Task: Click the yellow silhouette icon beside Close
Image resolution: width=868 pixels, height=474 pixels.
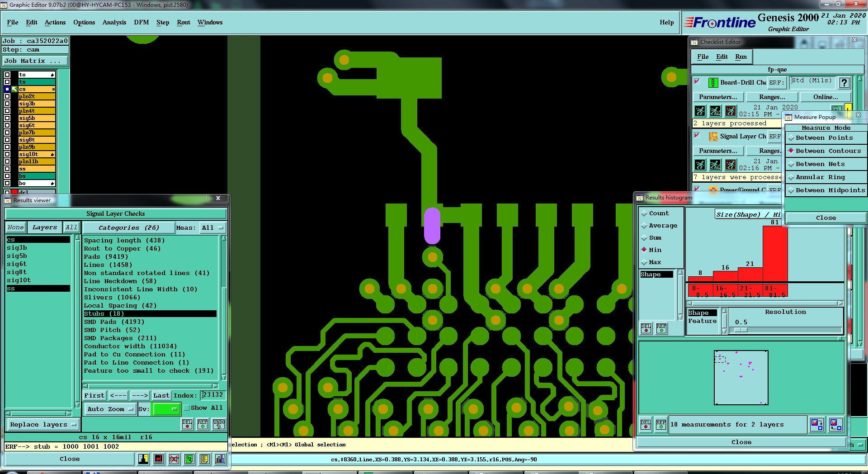Action: (143, 459)
